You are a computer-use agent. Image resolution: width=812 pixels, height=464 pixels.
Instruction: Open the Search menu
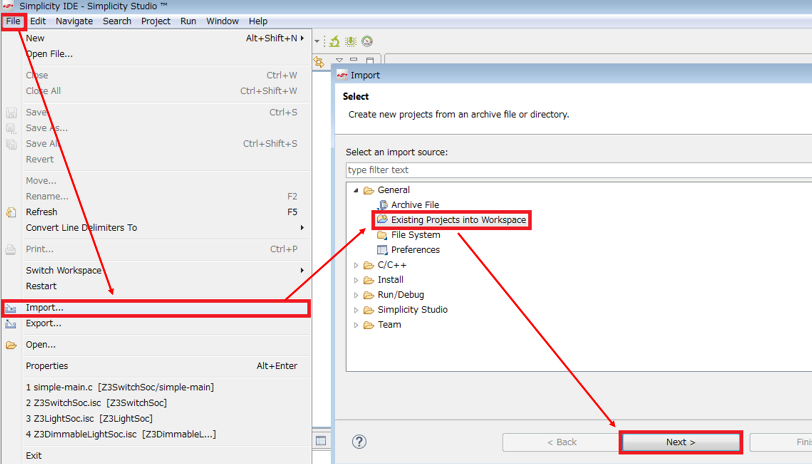pos(117,21)
